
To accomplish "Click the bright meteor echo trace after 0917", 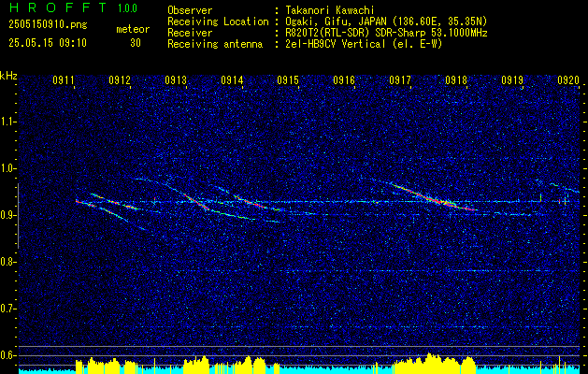I will [x=433, y=196].
